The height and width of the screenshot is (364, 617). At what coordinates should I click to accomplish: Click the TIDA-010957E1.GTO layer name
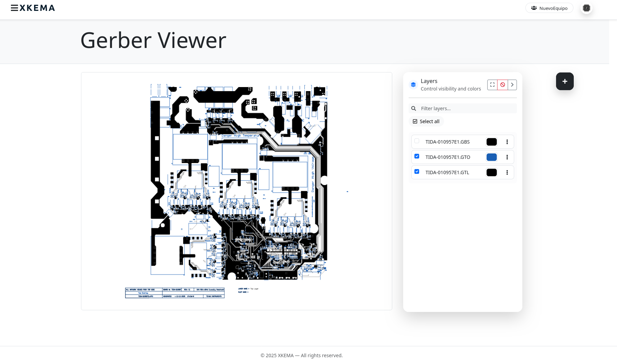(448, 157)
